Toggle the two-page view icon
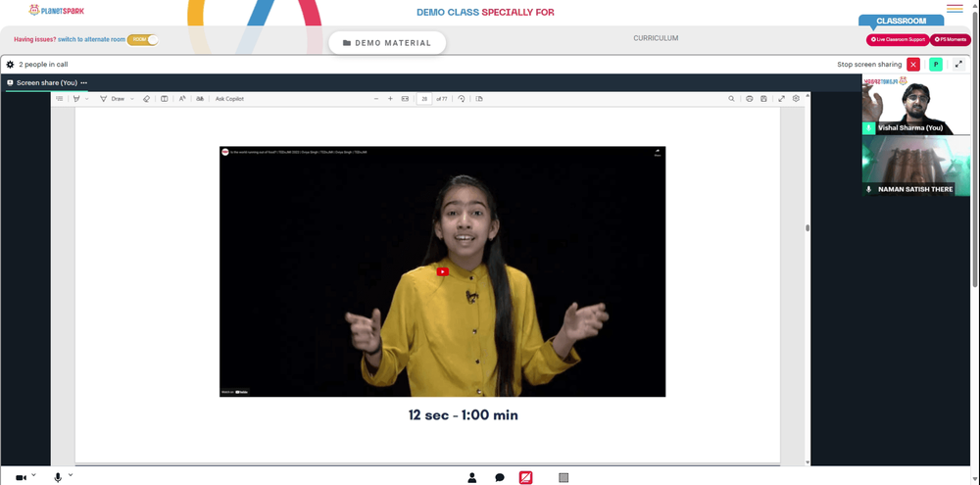The image size is (980, 485). tap(165, 99)
